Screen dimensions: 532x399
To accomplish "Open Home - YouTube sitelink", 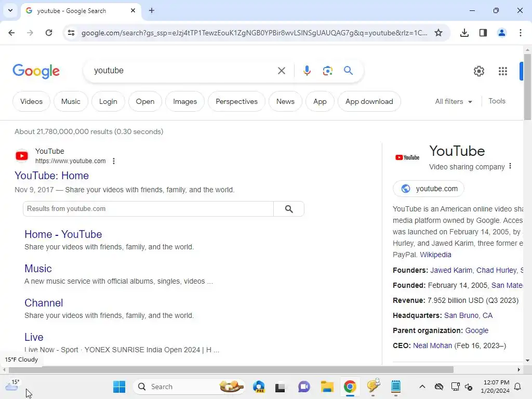I will coord(63,234).
